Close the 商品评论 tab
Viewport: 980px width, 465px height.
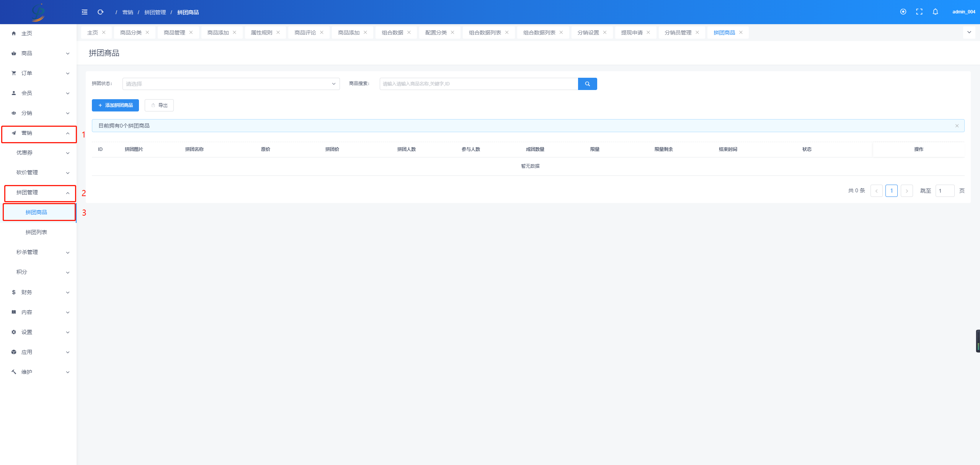point(322,33)
